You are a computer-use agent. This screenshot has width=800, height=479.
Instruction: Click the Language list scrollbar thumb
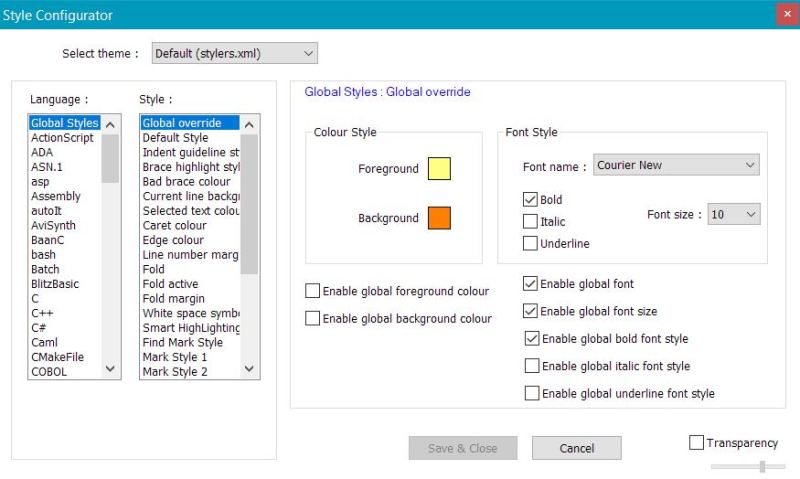[x=110, y=159]
